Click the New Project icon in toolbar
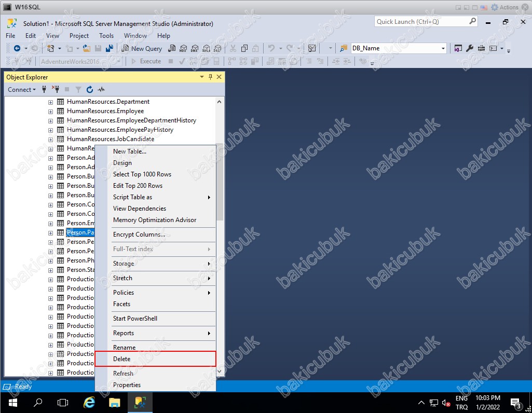This screenshot has width=532, height=413. [x=50, y=48]
